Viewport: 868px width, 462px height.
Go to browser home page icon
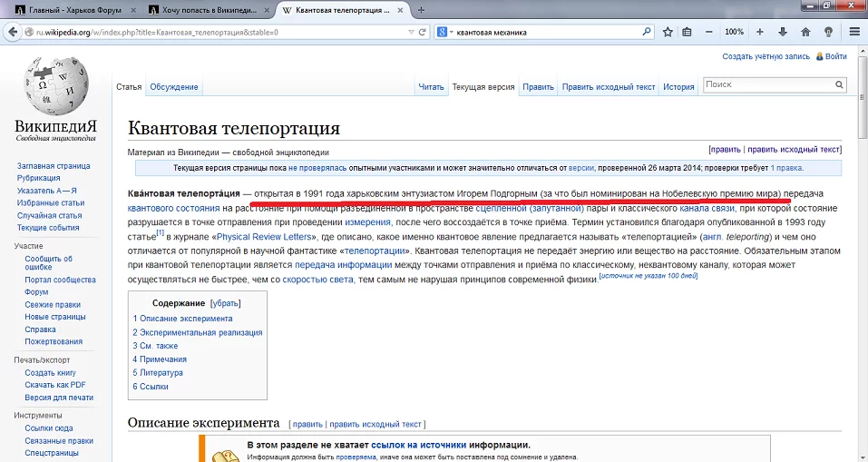tap(805, 32)
